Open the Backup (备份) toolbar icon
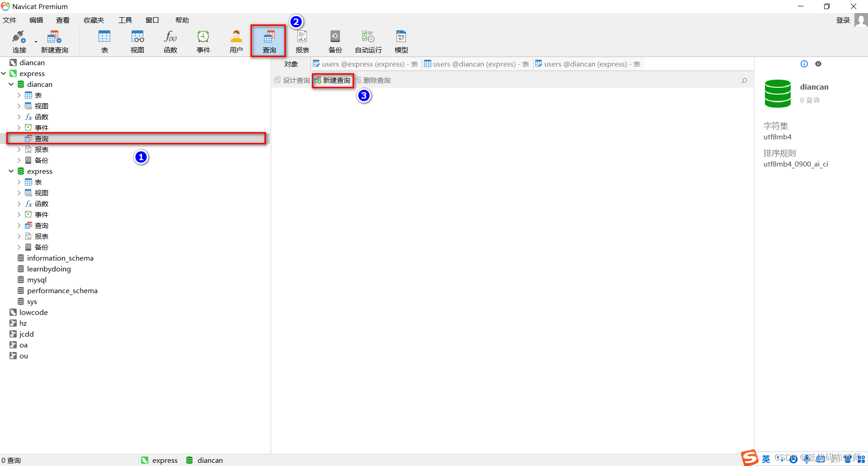The height and width of the screenshot is (466, 868). pos(335,42)
